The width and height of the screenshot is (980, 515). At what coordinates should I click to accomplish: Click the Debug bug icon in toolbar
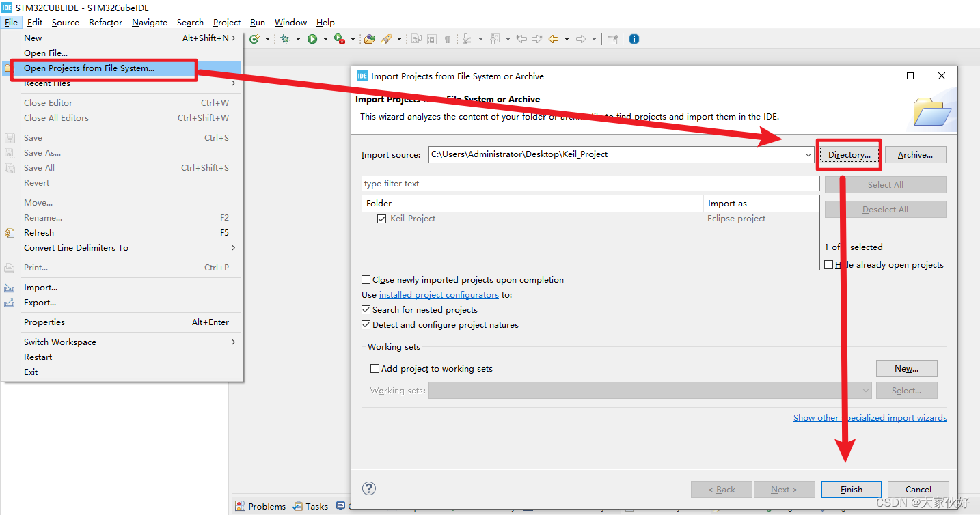coord(286,39)
